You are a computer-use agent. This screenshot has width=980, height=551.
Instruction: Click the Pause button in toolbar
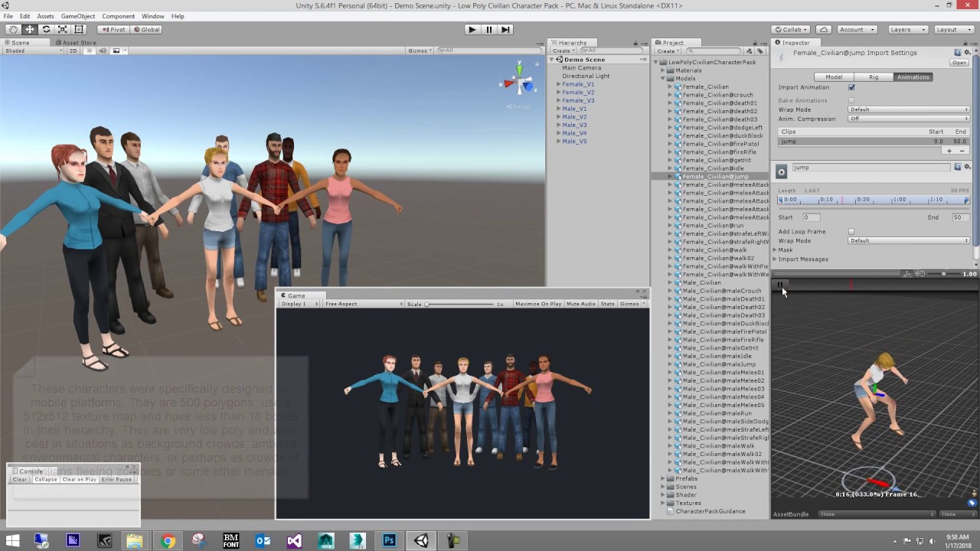click(488, 29)
